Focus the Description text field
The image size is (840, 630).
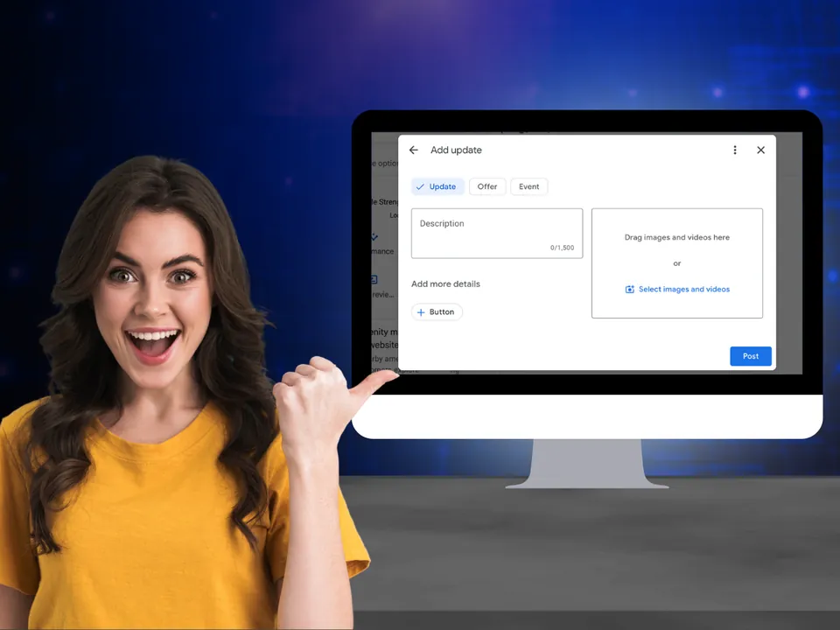(497, 234)
